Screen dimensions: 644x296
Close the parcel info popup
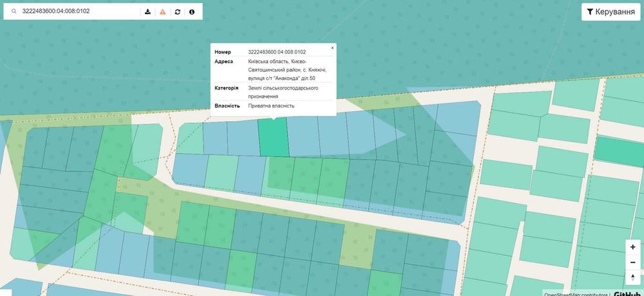[332, 48]
